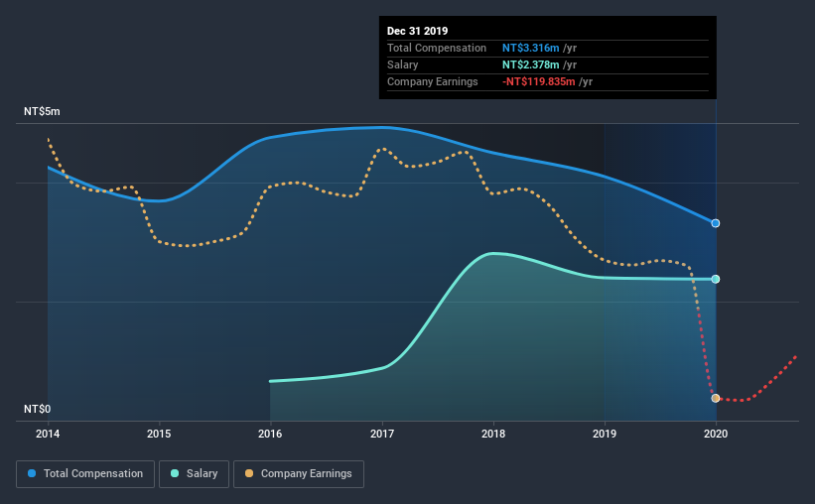Image resolution: width=815 pixels, height=504 pixels.
Task: Click the 2019 x-axis label
Action: pyautogui.click(x=605, y=434)
